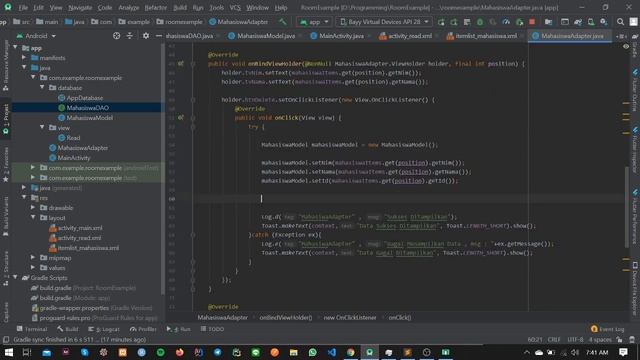Open Windows Start menu

[9, 352]
